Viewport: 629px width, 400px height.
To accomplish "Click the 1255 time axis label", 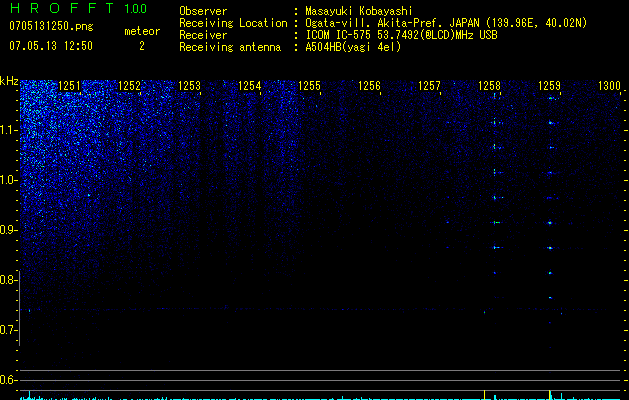I will coord(309,86).
